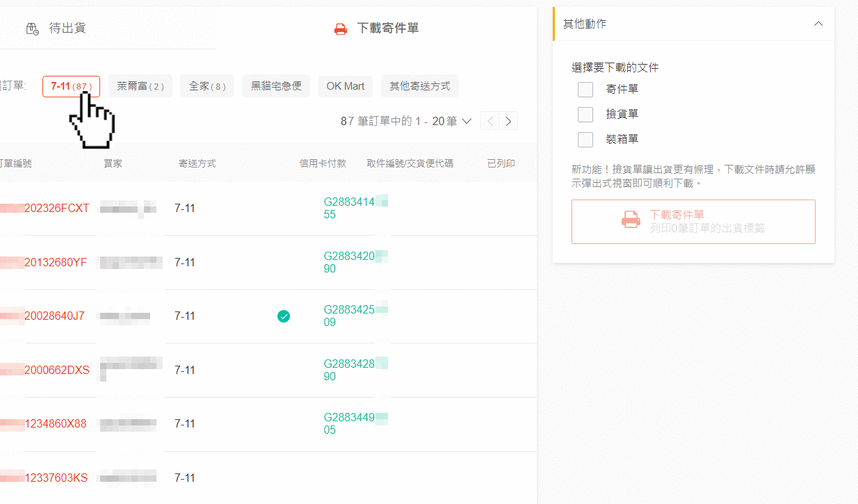
Task: Click the printer icon in download button
Action: coord(631,221)
